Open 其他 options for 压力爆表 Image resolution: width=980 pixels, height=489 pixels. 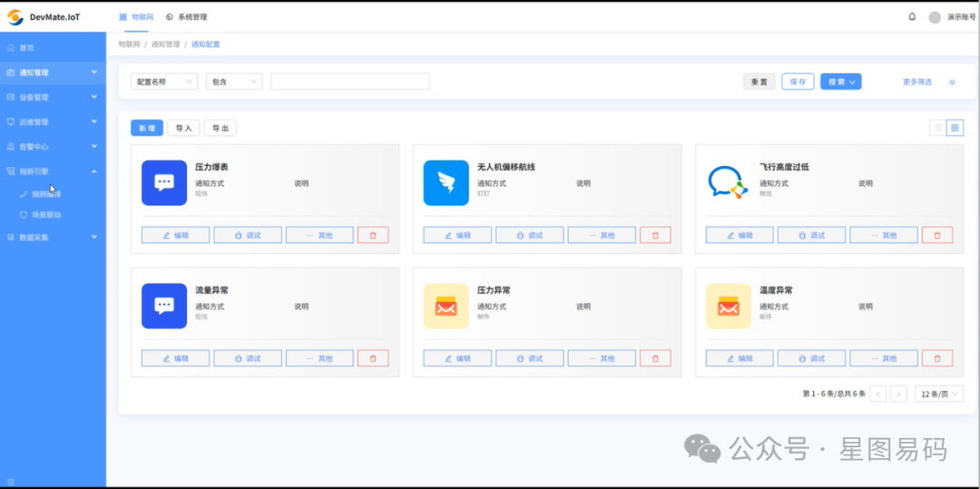320,236
